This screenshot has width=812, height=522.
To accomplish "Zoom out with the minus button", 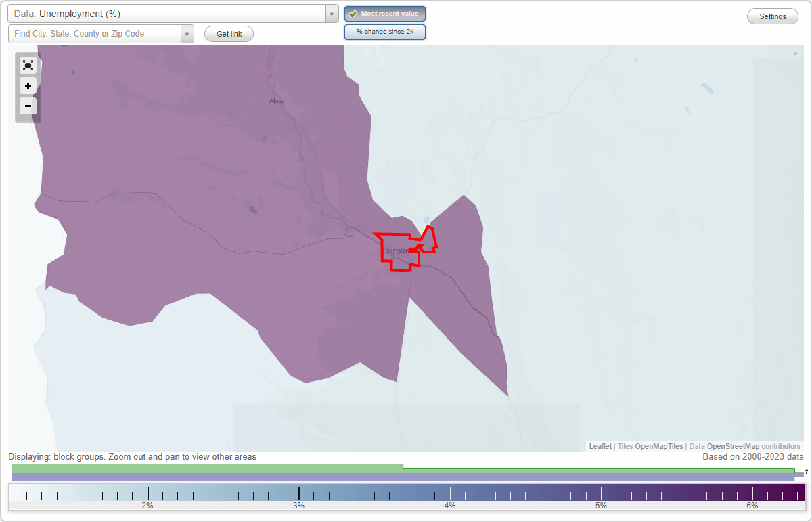I will click(x=28, y=106).
